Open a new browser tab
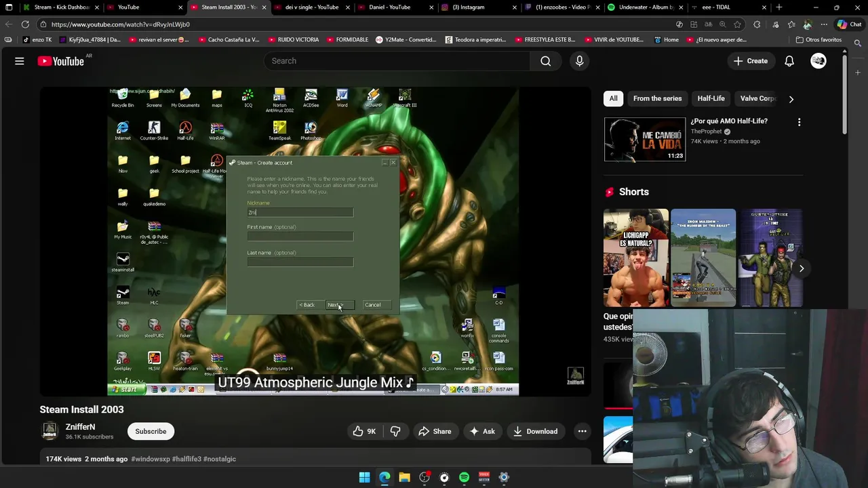Screen dimensions: 868x488 [779, 7]
